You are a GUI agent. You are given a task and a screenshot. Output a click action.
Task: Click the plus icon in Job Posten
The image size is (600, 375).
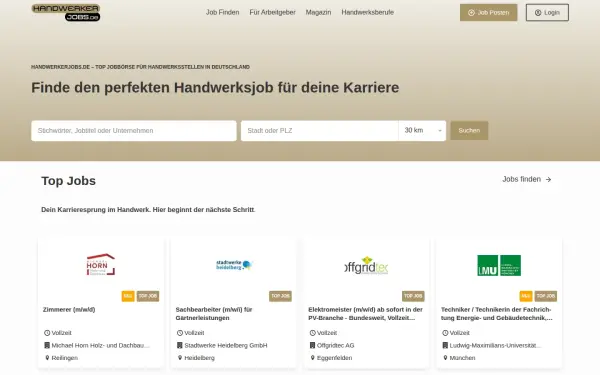coord(471,13)
